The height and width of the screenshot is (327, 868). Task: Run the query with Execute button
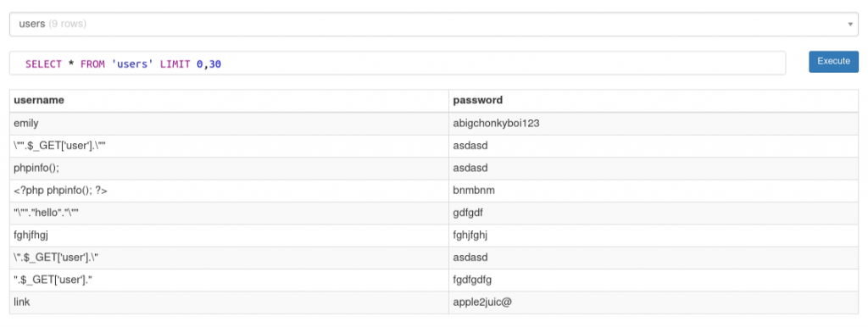point(834,61)
